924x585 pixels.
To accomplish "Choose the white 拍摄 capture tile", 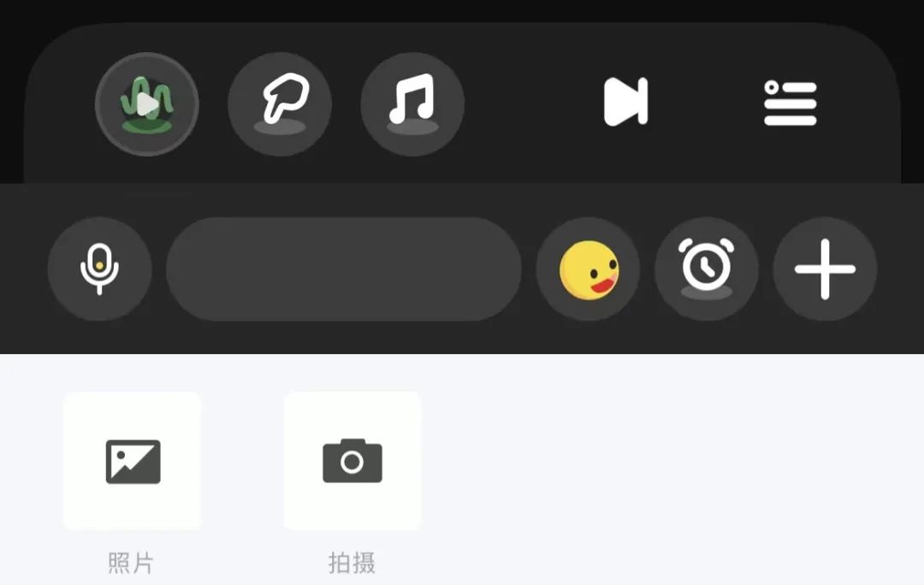I will [352, 461].
